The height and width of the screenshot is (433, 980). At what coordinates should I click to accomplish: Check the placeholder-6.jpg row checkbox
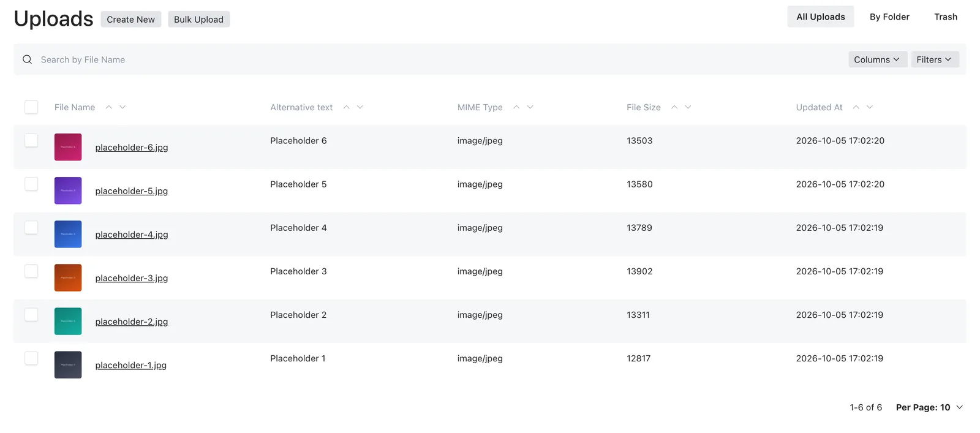click(x=31, y=140)
